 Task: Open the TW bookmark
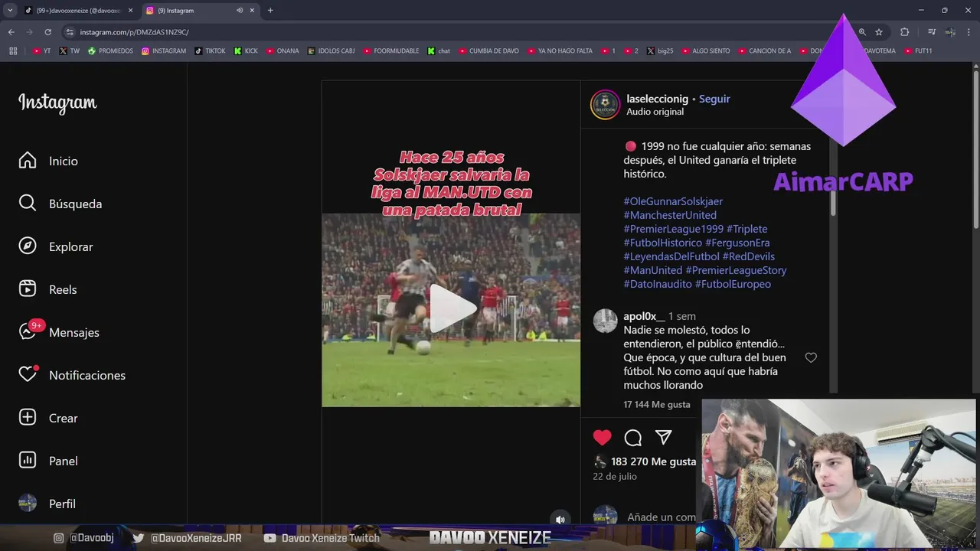[x=70, y=51]
